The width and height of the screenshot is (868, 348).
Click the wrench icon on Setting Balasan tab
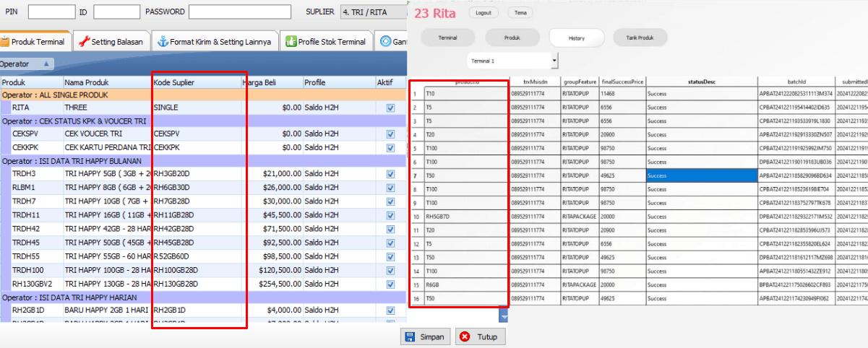(x=84, y=42)
